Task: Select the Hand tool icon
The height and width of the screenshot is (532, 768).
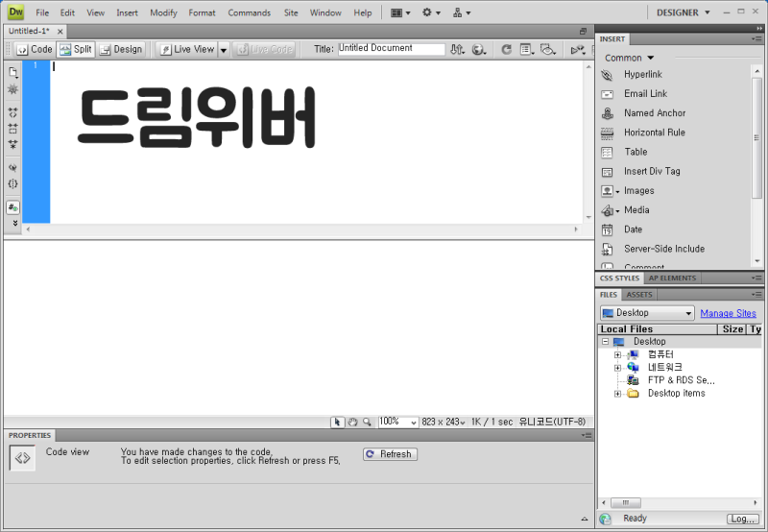Action: 352,422
